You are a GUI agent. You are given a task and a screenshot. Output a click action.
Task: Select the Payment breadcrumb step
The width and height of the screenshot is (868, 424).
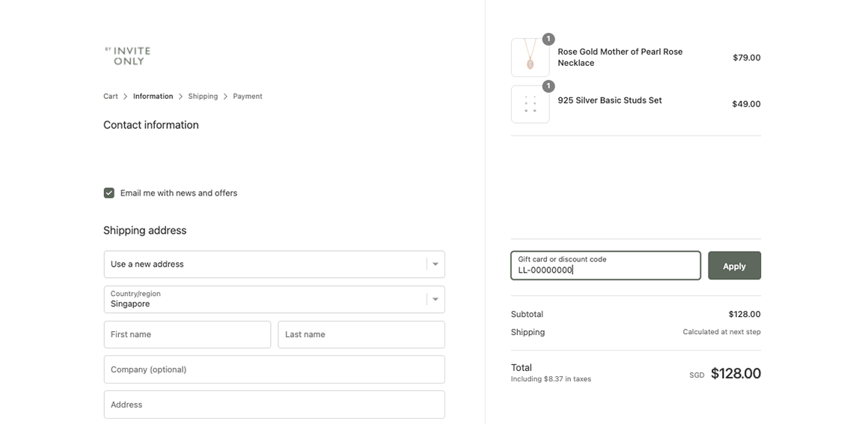248,97
